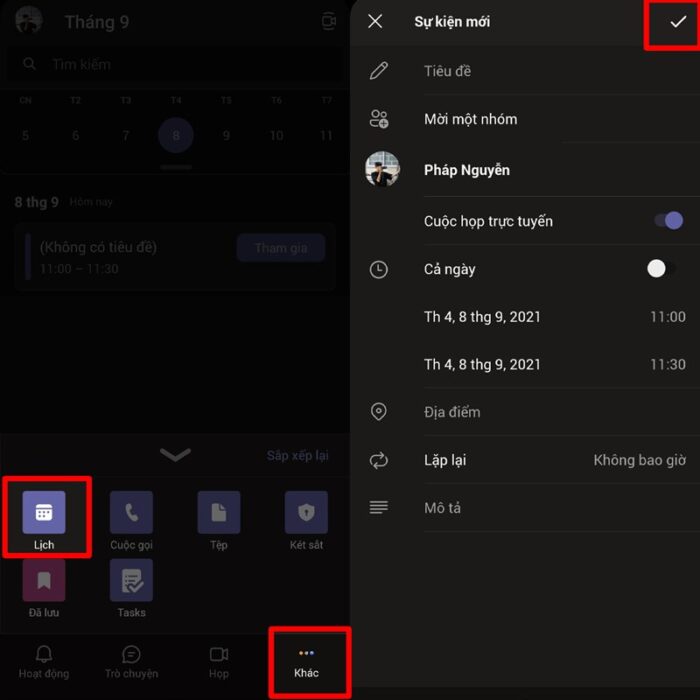Click the Địa điểm location field
Screen dimensions: 700x700
[562, 412]
